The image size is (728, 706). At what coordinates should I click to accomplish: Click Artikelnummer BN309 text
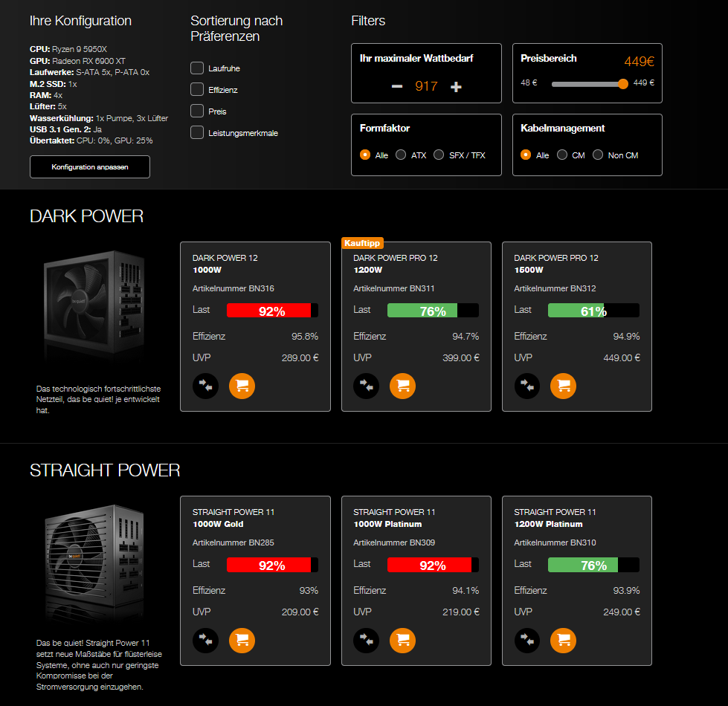393,543
